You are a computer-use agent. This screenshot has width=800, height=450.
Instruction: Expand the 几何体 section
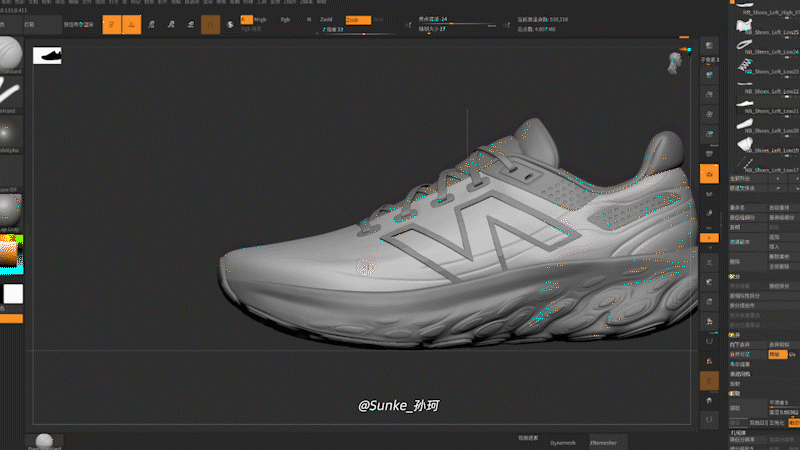[738, 433]
